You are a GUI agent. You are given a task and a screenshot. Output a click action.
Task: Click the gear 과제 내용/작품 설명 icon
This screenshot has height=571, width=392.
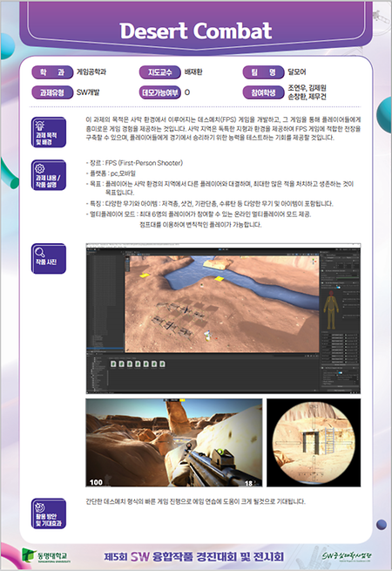49,175
